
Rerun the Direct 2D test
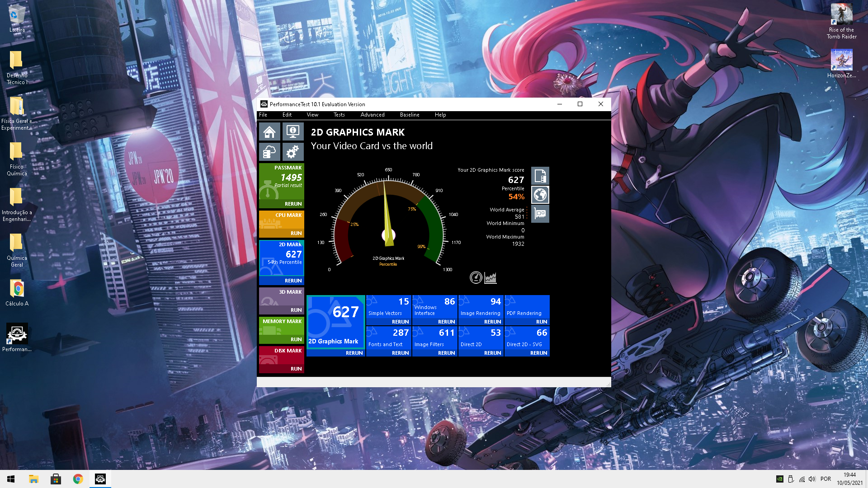(x=492, y=353)
